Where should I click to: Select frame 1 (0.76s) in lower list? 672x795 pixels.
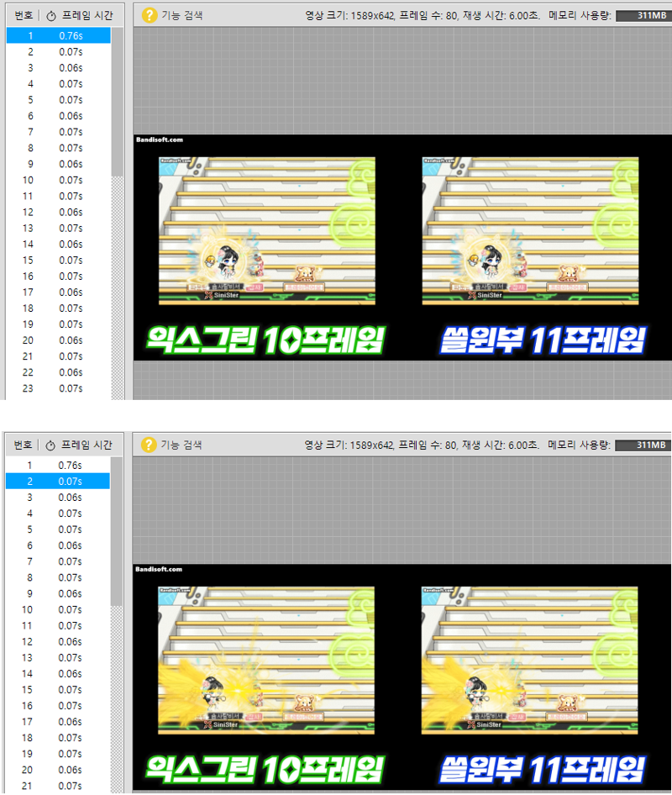click(x=58, y=465)
